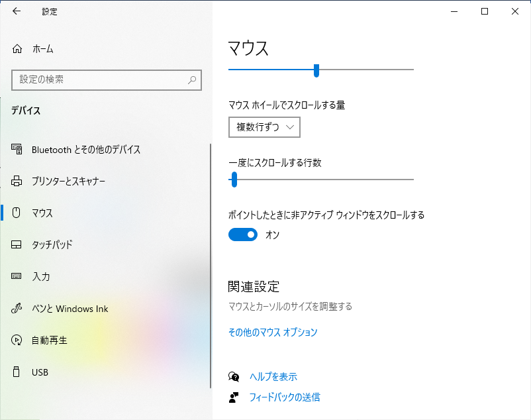Click the 一度にスクロールする行数 label
The height and width of the screenshot is (420, 531).
click(x=275, y=163)
